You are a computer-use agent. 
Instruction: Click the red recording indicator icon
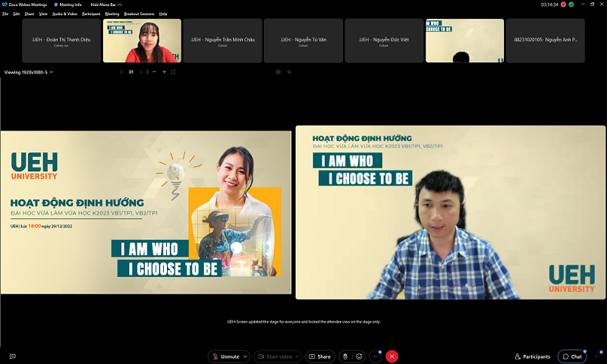563,5
